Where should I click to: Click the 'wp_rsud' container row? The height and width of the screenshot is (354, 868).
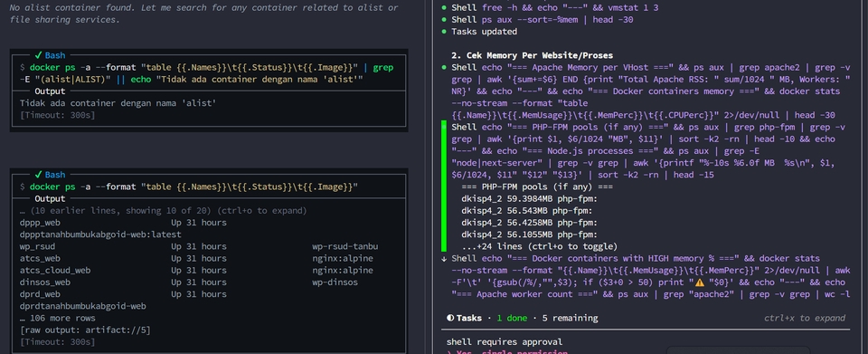tap(199, 246)
